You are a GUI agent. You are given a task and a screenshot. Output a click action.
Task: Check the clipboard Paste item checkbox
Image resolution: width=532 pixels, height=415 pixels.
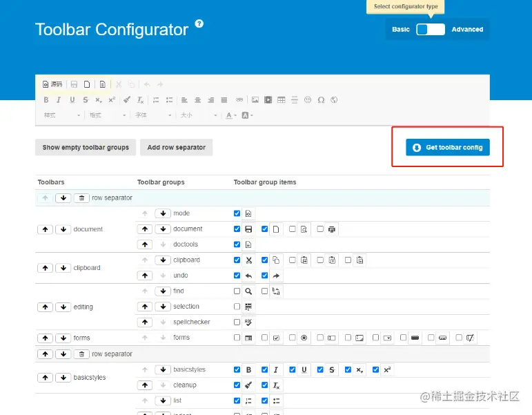pyautogui.click(x=292, y=260)
